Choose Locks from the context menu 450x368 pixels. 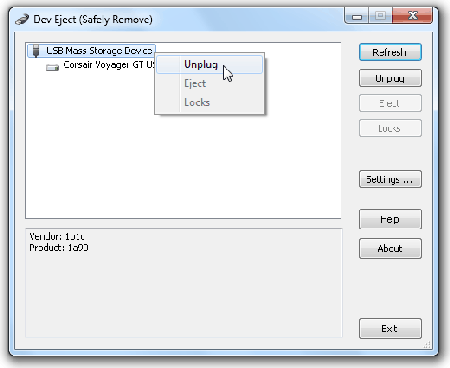[210, 102]
